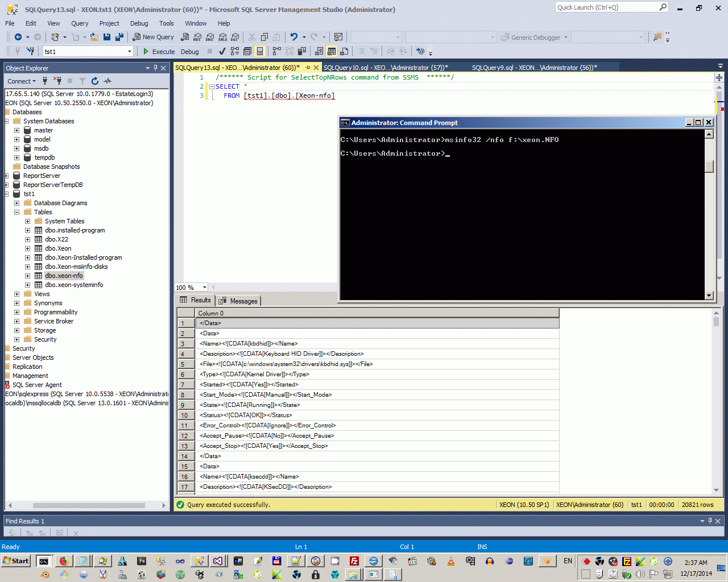Click the Firefox icon in taskbar
The height and width of the screenshot is (582, 728).
pos(64,561)
